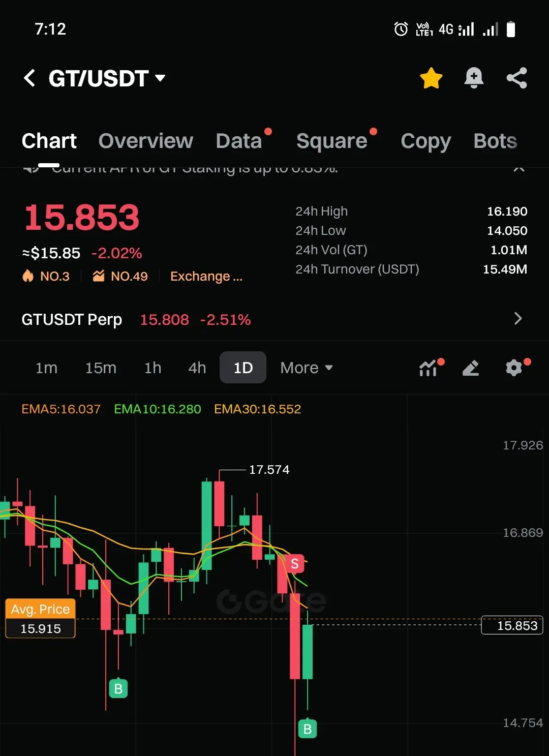This screenshot has height=756, width=549.
Task: Tap the B buy marker below the last candle
Action: coord(307,729)
